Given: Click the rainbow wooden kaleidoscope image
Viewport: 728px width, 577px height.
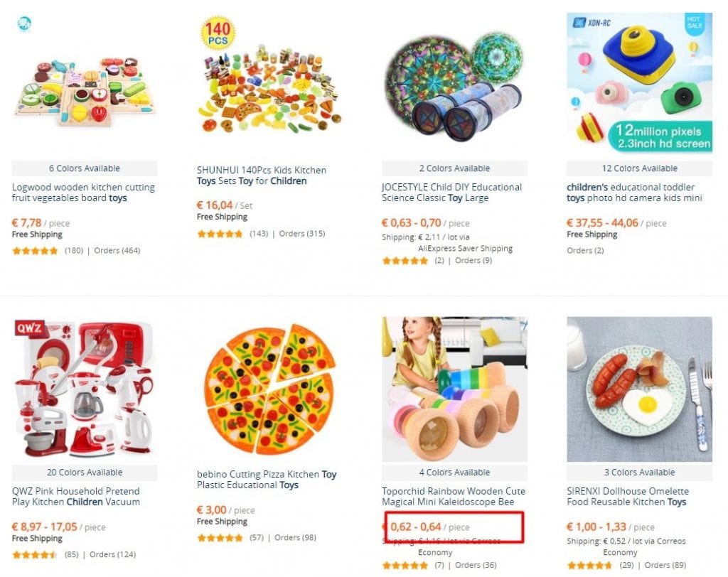Looking at the screenshot, I should tap(454, 389).
